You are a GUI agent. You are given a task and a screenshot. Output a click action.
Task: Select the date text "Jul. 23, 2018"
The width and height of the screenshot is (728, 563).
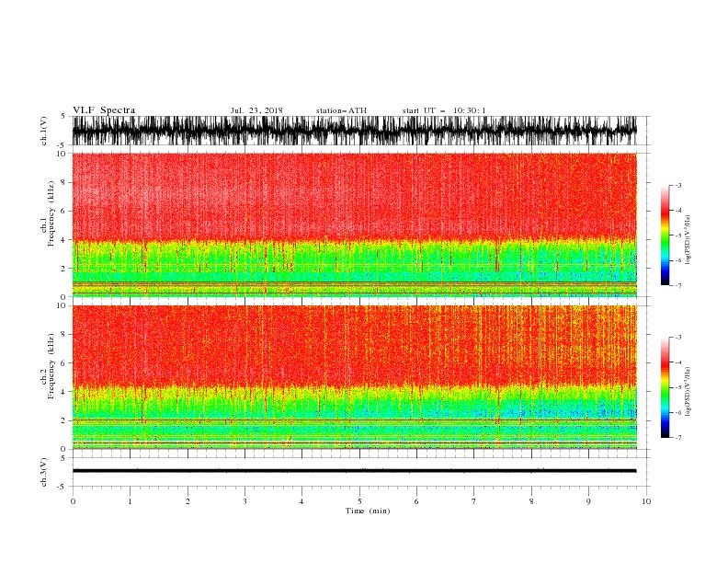256,110
